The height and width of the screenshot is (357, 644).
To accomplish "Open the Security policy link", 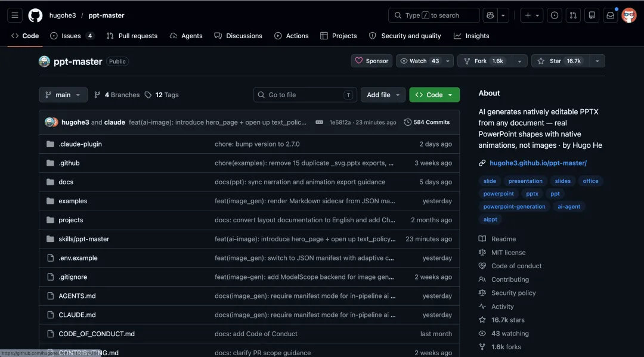I will click(507, 293).
